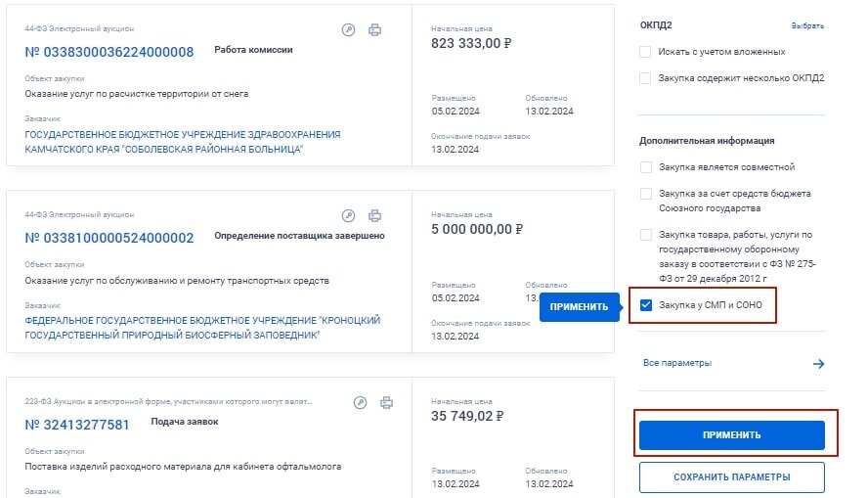Print purchase card 0338300036224000008

[374, 30]
